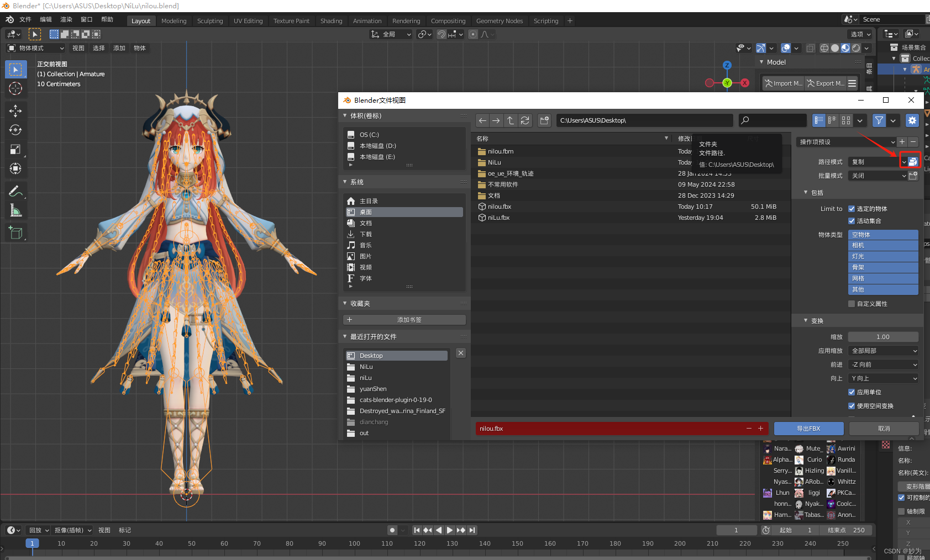Click the timeline playhead at frame 1

32,543
